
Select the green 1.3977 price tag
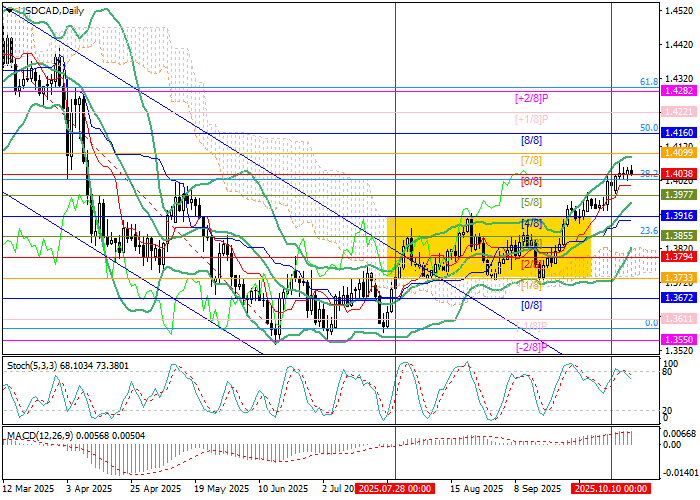(x=677, y=195)
